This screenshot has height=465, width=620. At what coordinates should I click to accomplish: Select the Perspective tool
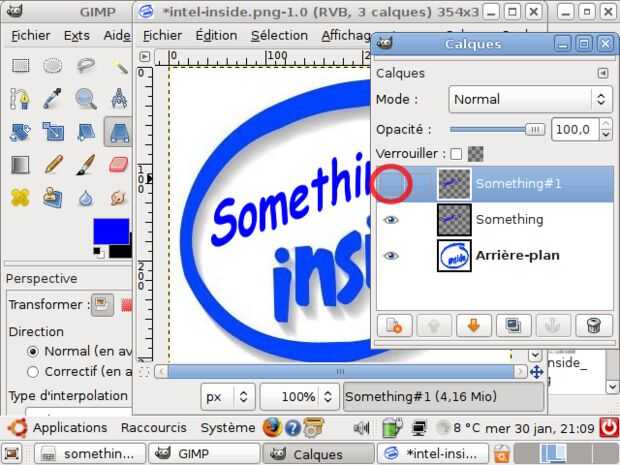click(118, 132)
